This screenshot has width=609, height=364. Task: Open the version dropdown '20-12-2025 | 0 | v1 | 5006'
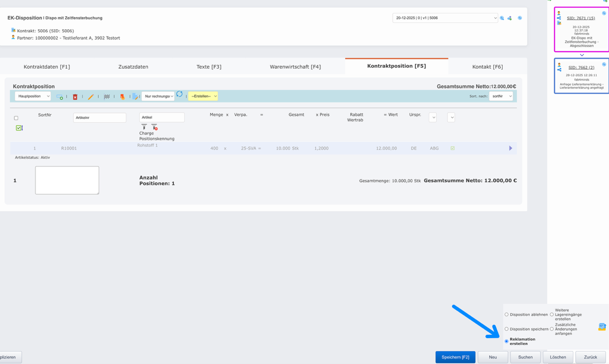pyautogui.click(x=445, y=18)
